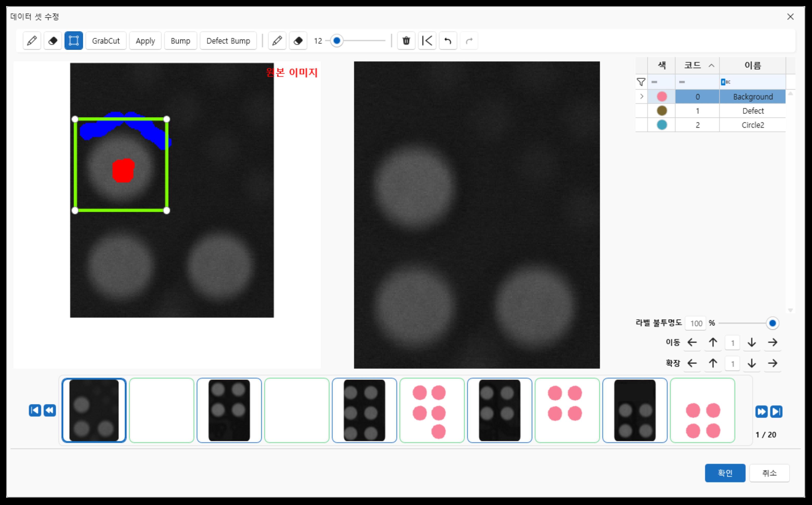The image size is (812, 505).
Task: Click the Defect Bump button
Action: [x=228, y=41]
